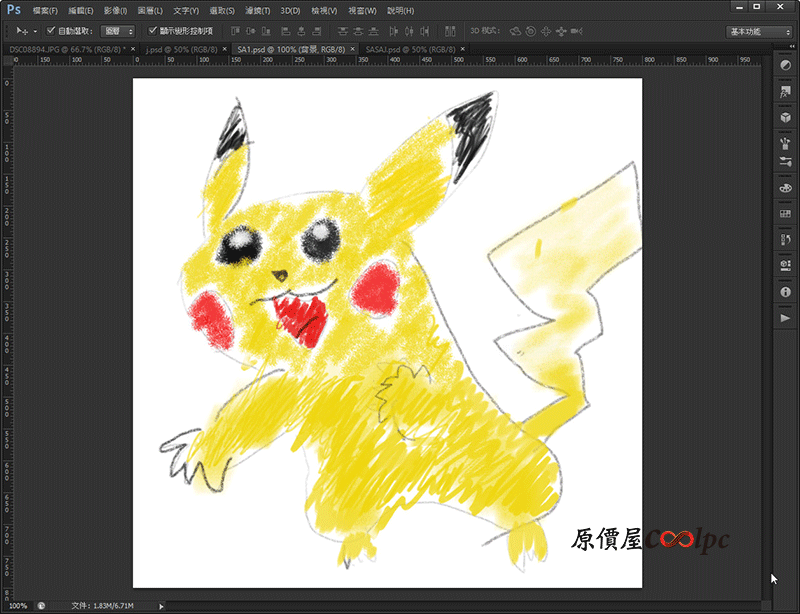The width and height of the screenshot is (800, 614).
Task: Open the status bar info arrow menu
Action: click(x=161, y=606)
